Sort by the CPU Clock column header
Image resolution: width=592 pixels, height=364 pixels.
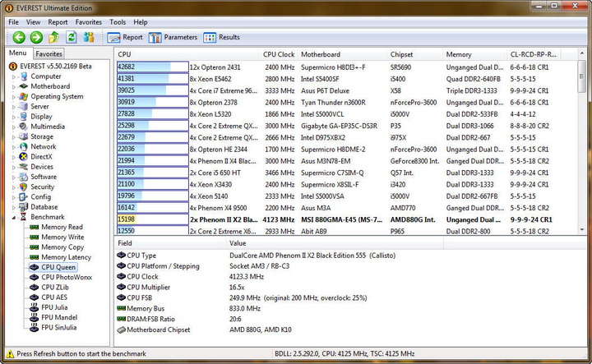point(279,54)
